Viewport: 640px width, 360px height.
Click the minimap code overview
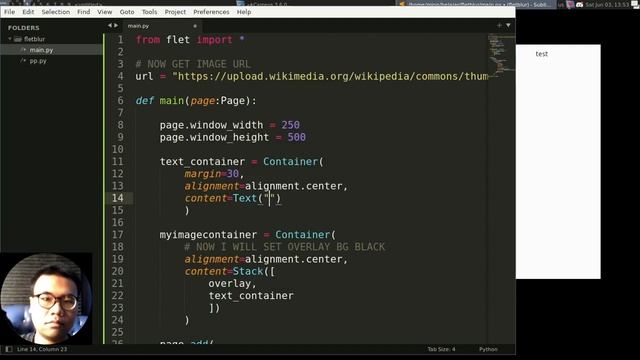[x=501, y=55]
